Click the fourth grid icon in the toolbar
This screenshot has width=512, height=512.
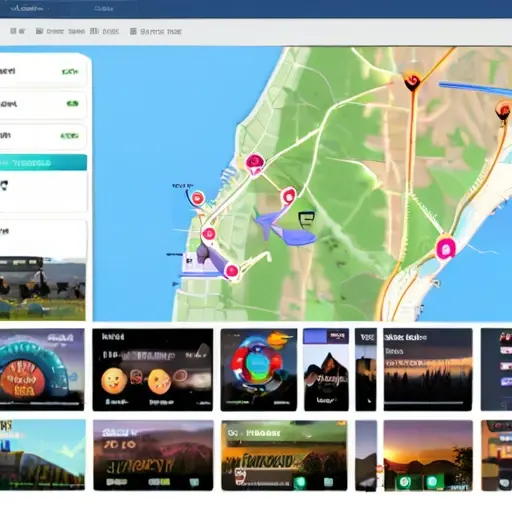[133, 31]
